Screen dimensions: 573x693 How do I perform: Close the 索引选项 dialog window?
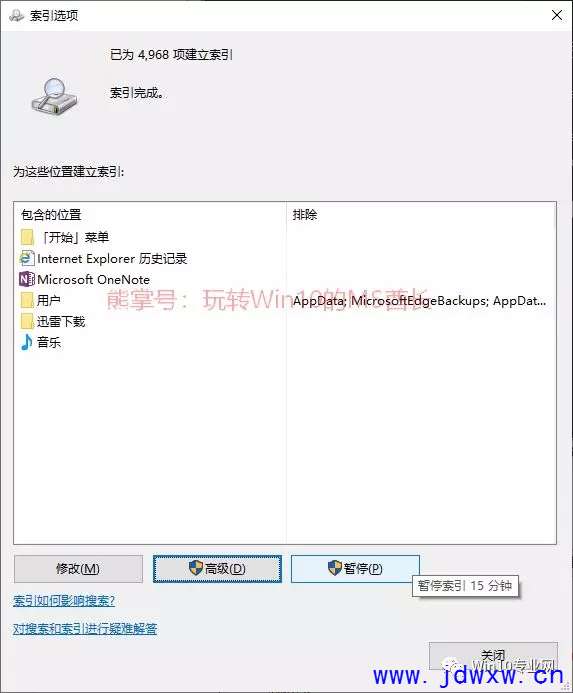pos(557,15)
